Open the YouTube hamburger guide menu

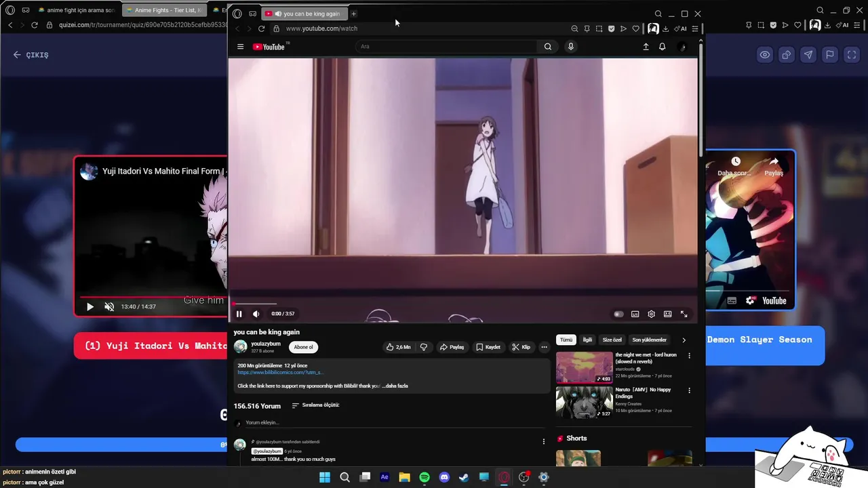point(240,47)
